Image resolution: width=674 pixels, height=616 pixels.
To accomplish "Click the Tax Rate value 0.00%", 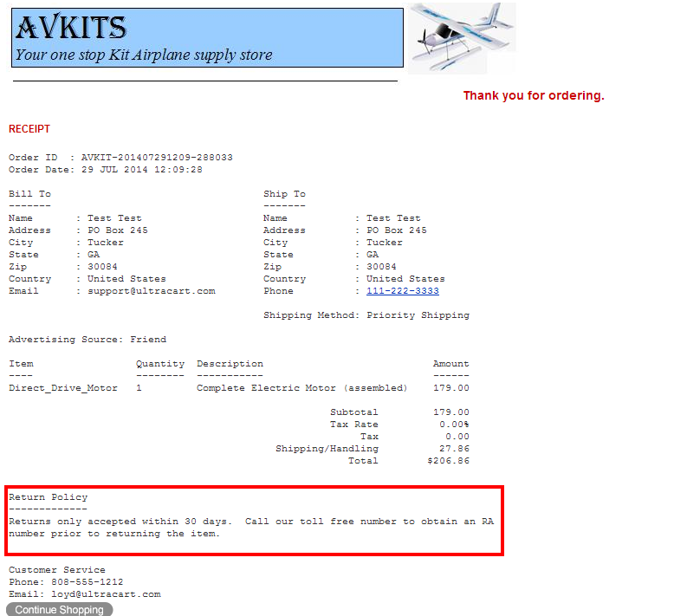I will click(x=454, y=425).
